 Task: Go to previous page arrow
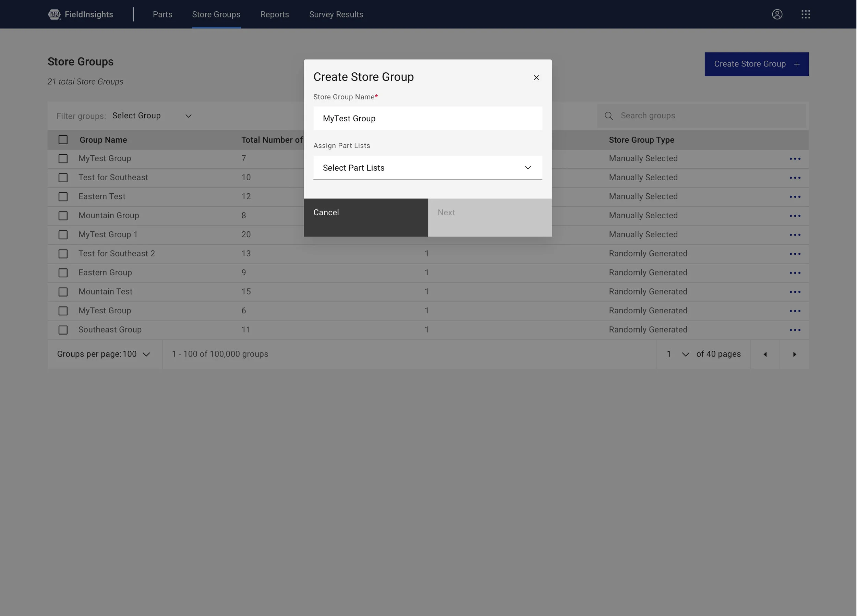click(765, 354)
